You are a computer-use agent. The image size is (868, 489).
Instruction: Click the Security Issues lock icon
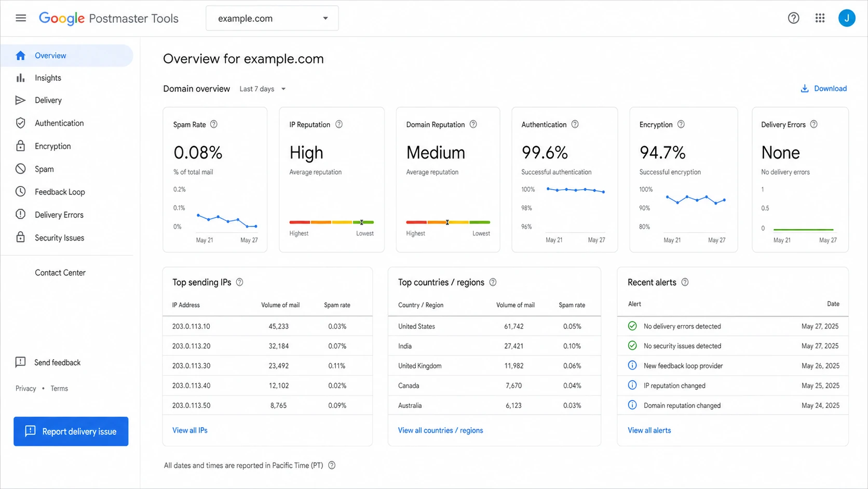20,237
